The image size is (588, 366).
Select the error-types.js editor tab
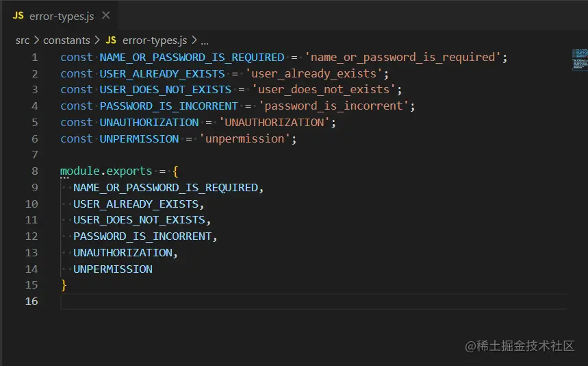[60, 16]
